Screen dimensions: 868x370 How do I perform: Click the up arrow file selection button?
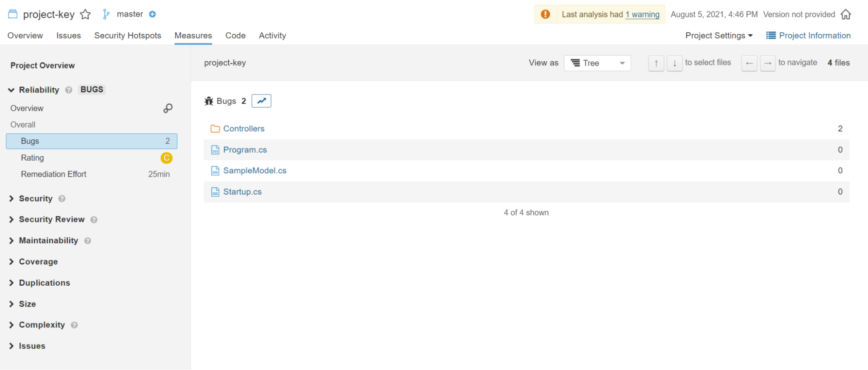[x=656, y=63]
